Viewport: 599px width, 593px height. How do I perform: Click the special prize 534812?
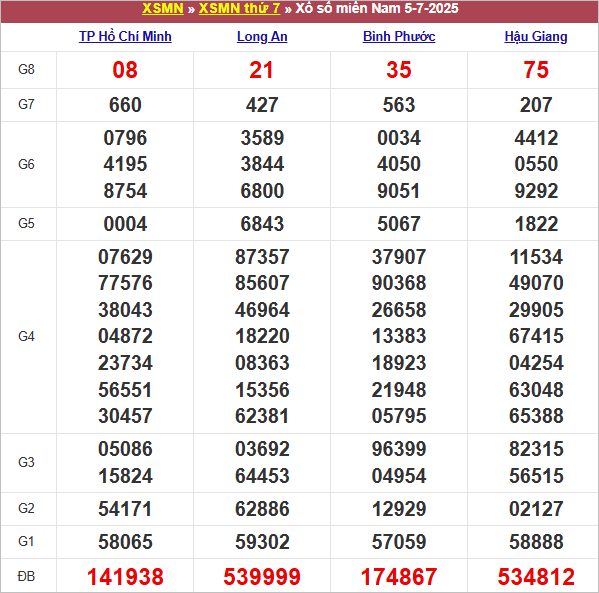(536, 577)
